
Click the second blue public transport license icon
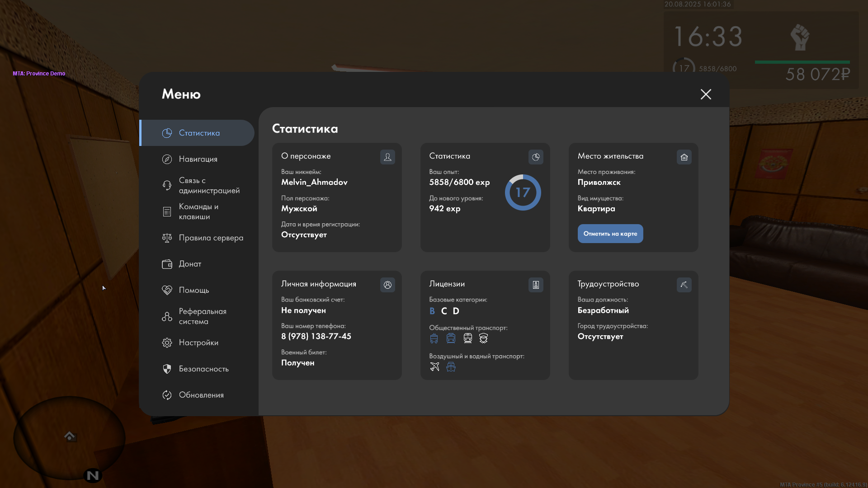[x=451, y=338]
